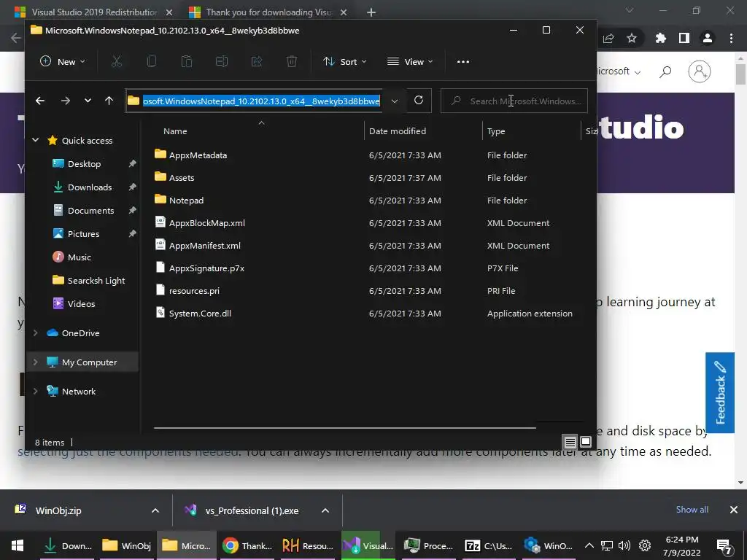The width and height of the screenshot is (747, 560).
Task: Select the System.Core.dll file
Action: 200,314
